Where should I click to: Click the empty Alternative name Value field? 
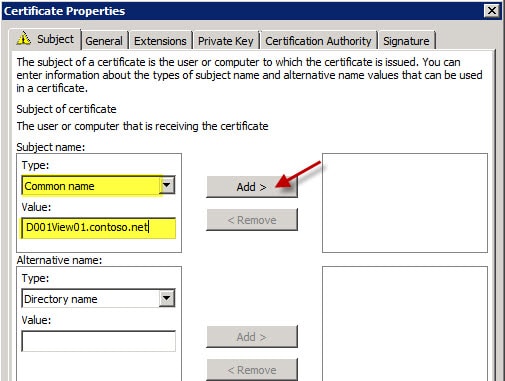coord(98,341)
